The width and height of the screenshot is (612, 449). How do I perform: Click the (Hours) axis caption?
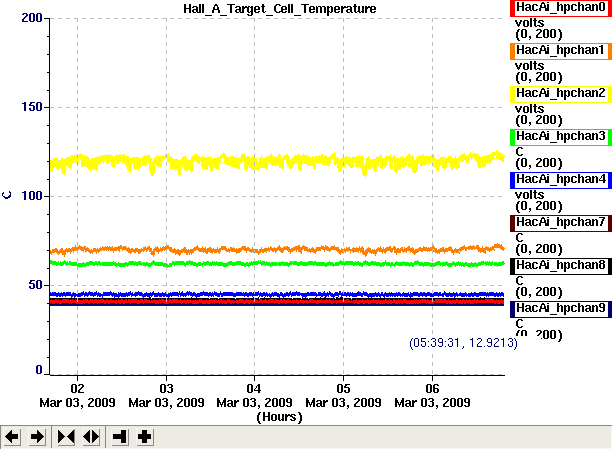[x=279, y=417]
